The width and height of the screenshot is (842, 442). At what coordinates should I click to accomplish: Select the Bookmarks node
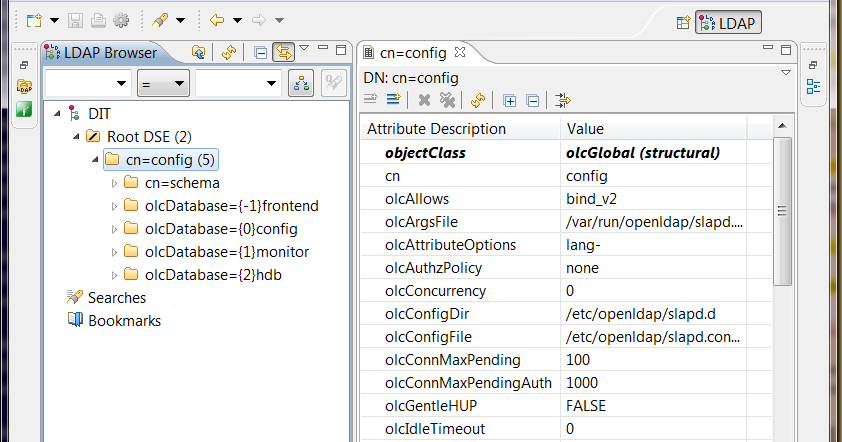(x=124, y=321)
